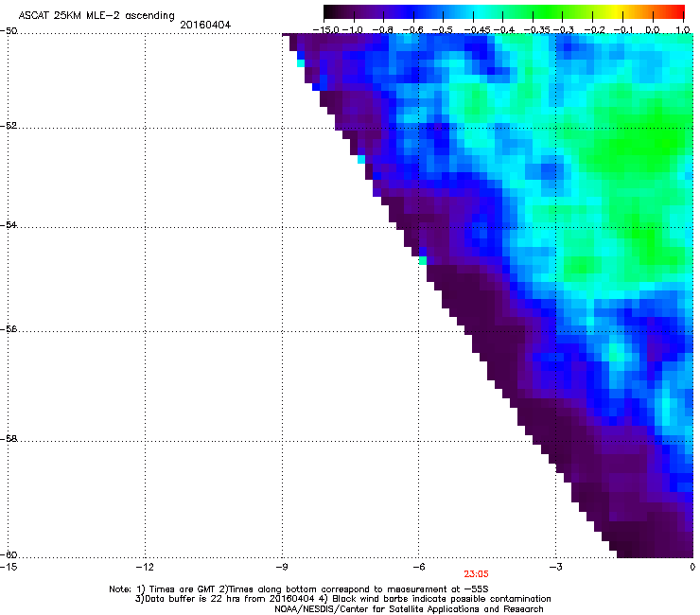Click the colorbar label '-0.35'
This screenshot has width=700, height=615.
(536, 29)
